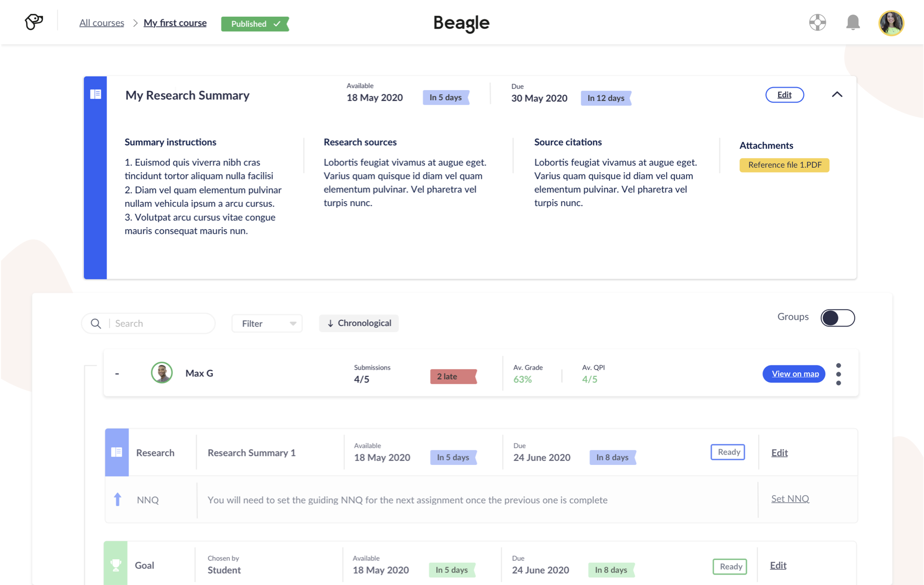Click the Research row document icon
This screenshot has height=585, width=924.
point(117,452)
